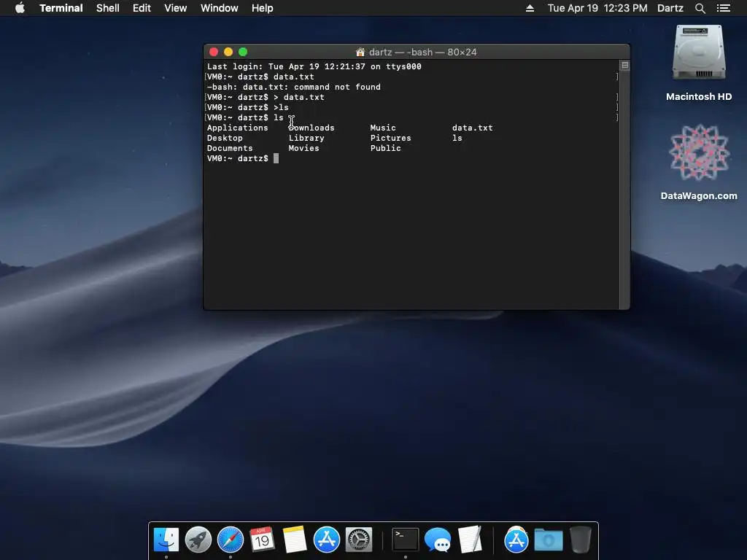747x560 pixels.
Task: Open TextEdit from the Dock
Action: click(470, 540)
